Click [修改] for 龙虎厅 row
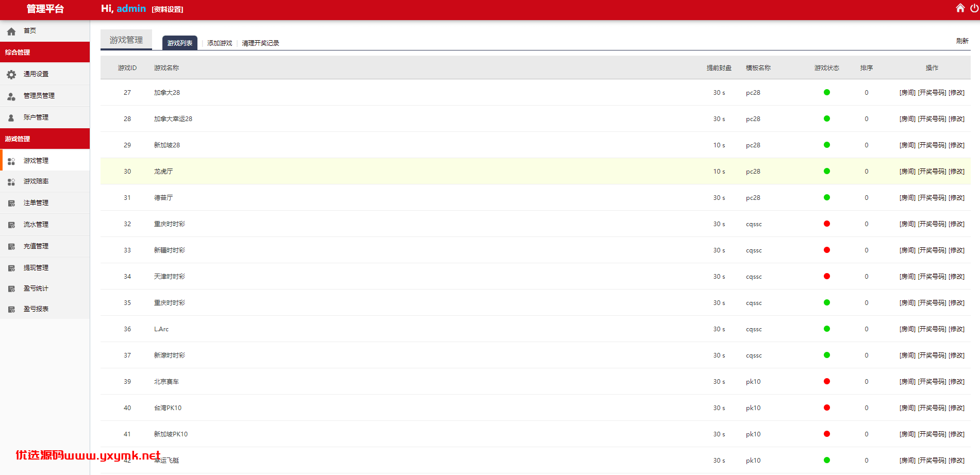Image resolution: width=980 pixels, height=475 pixels. click(956, 172)
